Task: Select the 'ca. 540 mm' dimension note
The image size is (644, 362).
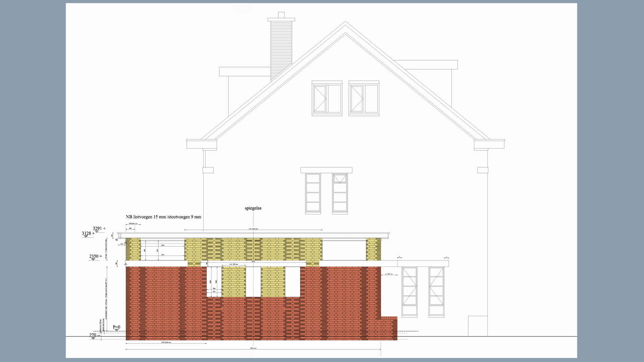Action: click(389, 274)
